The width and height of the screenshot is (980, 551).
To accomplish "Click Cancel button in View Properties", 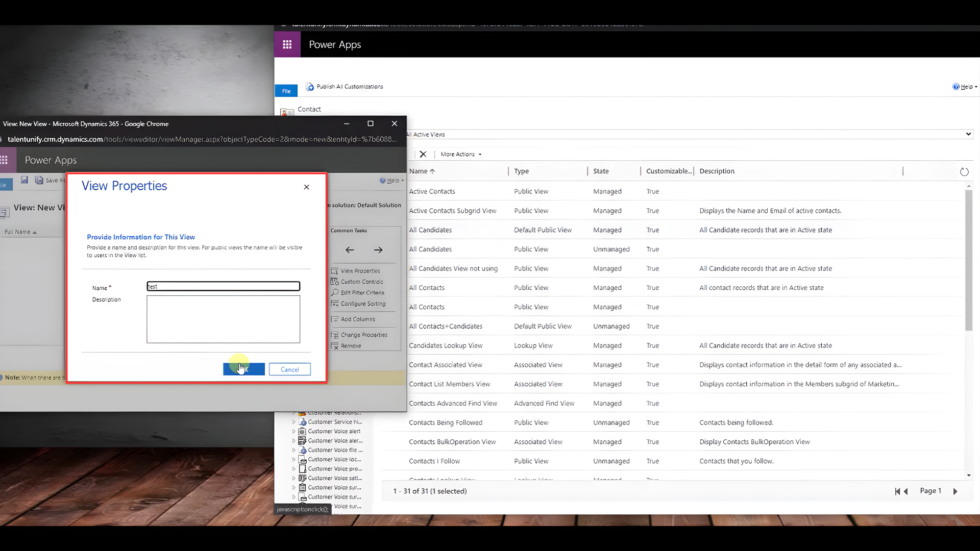I will click(289, 369).
